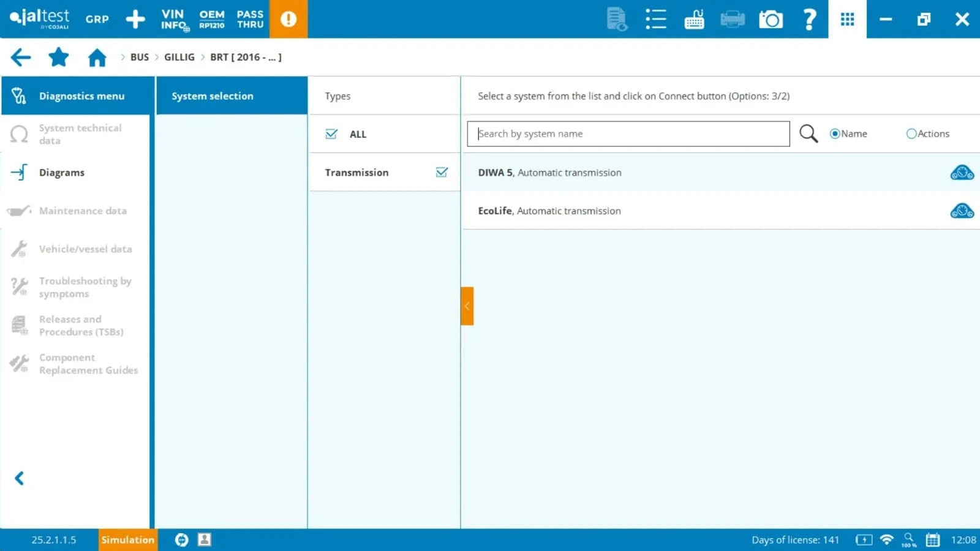
Task: Click the Days of license: 141 text
Action: (x=795, y=540)
